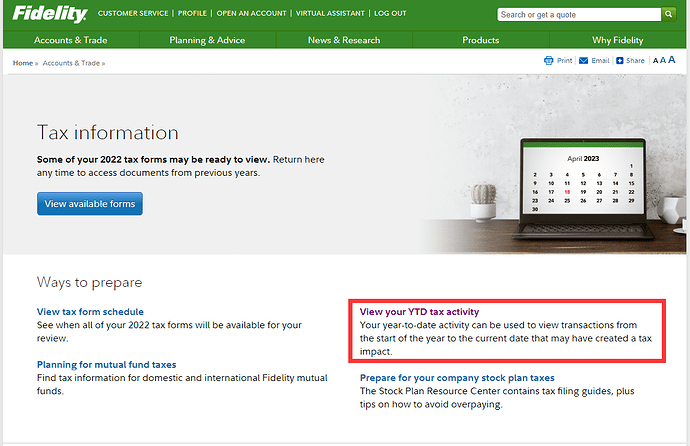690x446 pixels.
Task: Click into the search or quote field
Action: 579,15
